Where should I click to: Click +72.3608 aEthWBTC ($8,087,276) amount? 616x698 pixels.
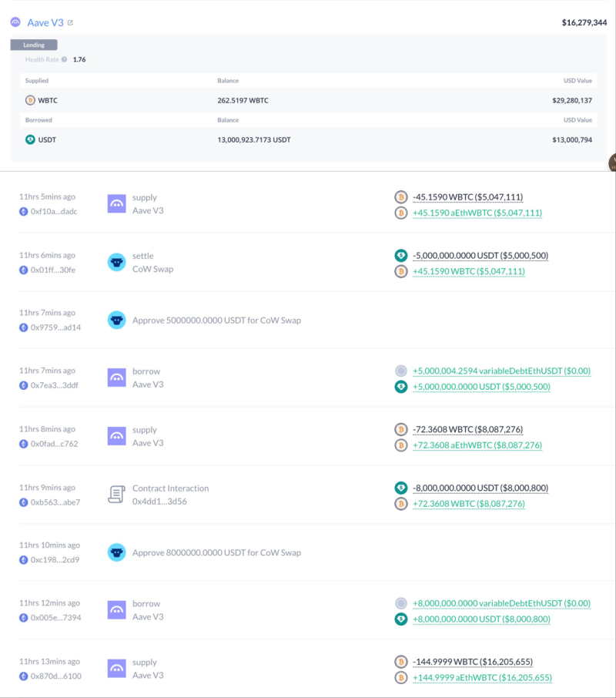(477, 445)
